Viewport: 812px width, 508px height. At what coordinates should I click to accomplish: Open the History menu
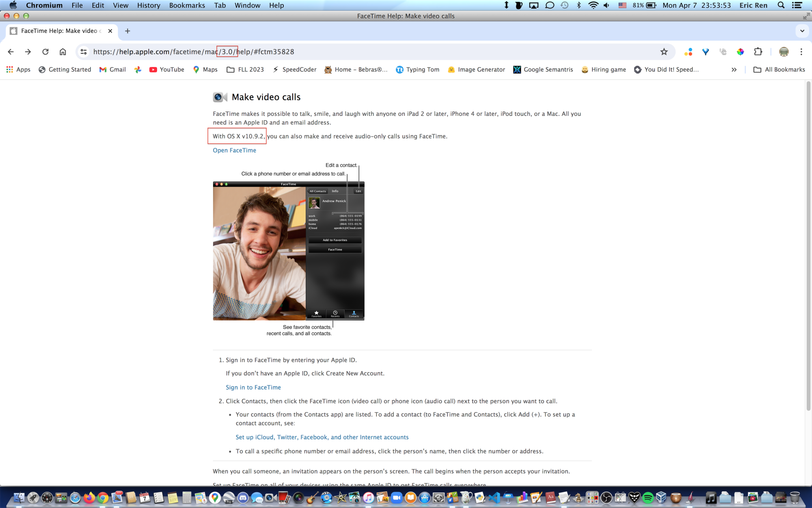click(149, 5)
